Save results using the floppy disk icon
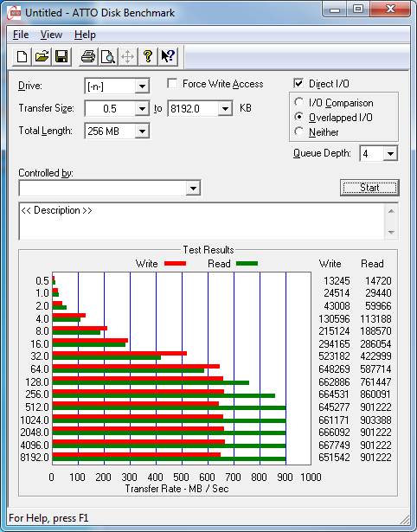The width and height of the screenshot is (417, 532). (x=61, y=57)
